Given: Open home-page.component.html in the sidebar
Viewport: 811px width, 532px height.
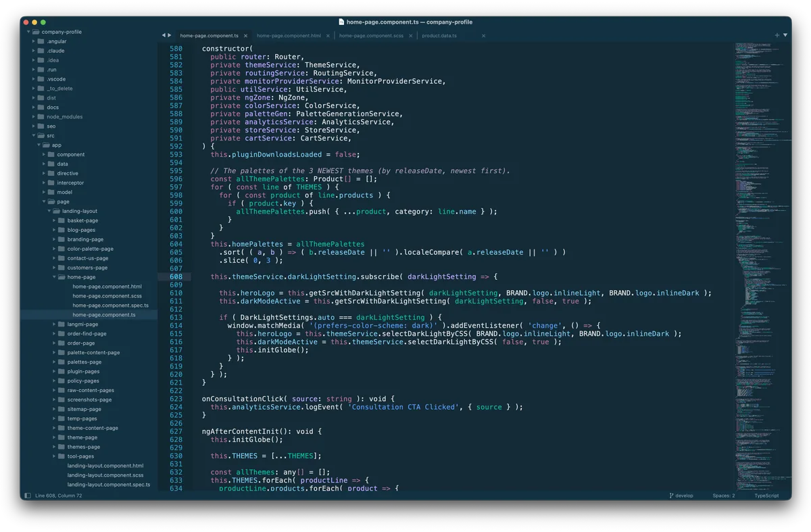Looking at the screenshot, I should click(x=107, y=287).
